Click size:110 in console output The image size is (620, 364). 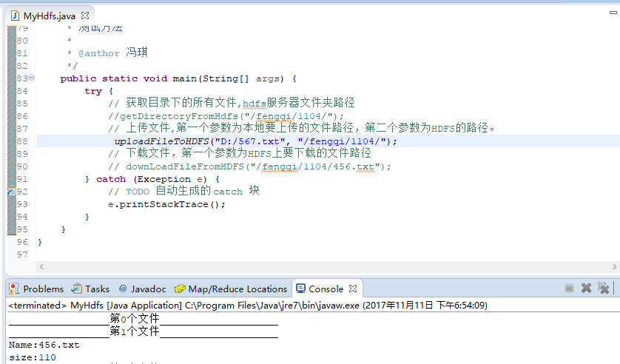[33, 357]
